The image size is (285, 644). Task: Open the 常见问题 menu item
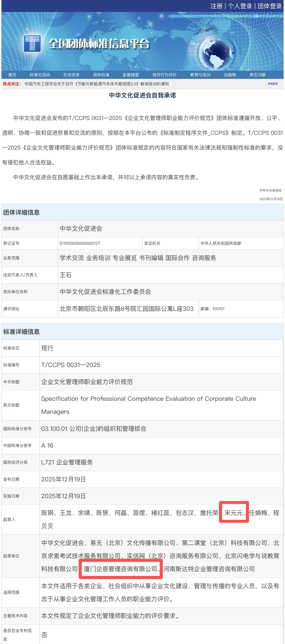pos(258,75)
